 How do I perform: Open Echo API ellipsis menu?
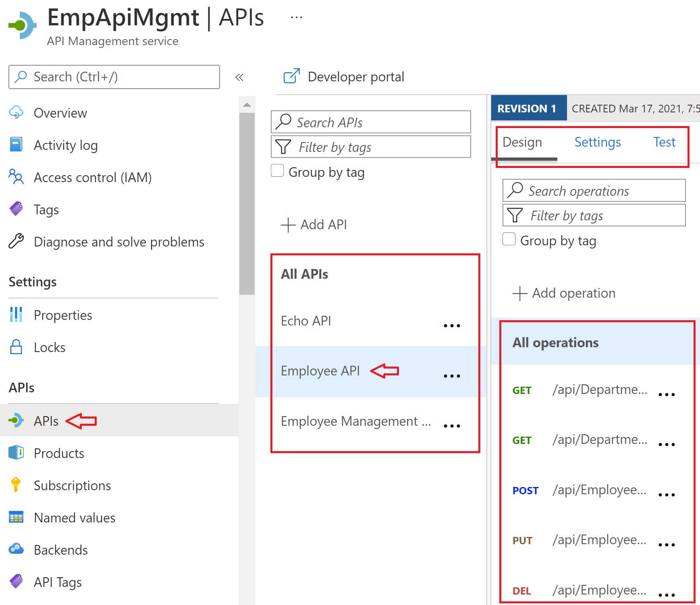click(452, 325)
